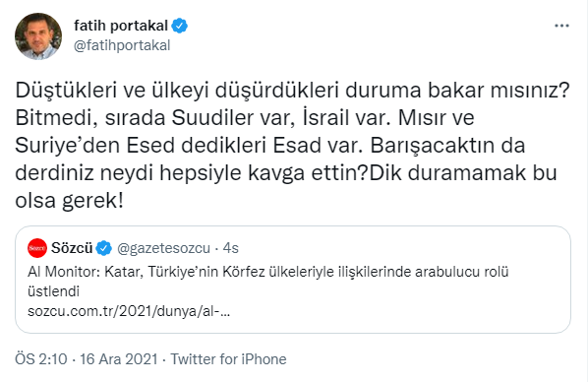
Task: Click the ÖS 2:10 time of the tweet
Action: (41, 359)
